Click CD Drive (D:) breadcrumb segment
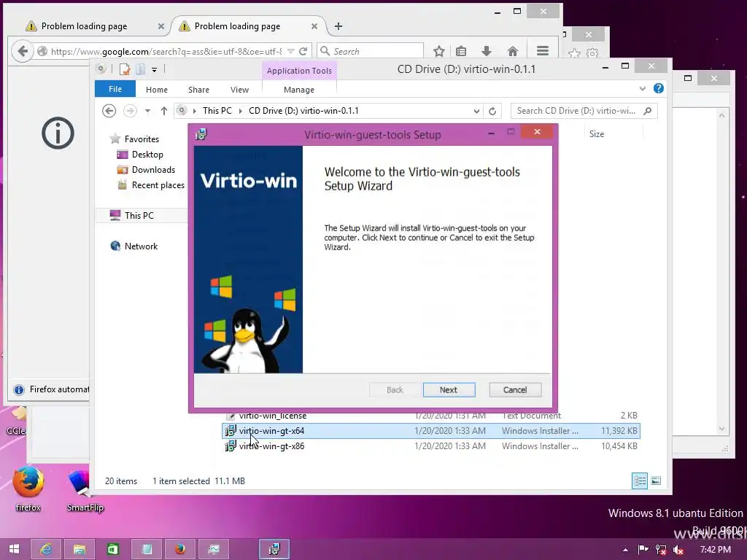The width and height of the screenshot is (747, 560). pyautogui.click(x=303, y=111)
